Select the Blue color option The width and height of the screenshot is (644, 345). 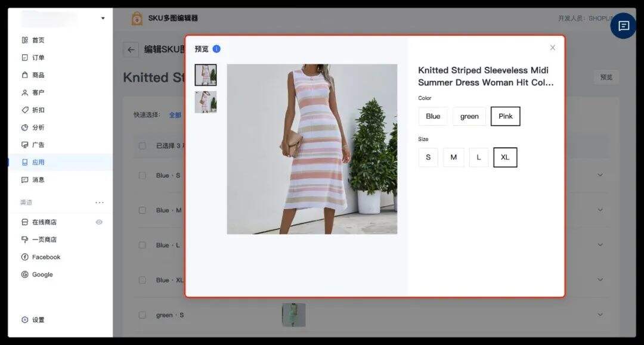[x=433, y=116]
